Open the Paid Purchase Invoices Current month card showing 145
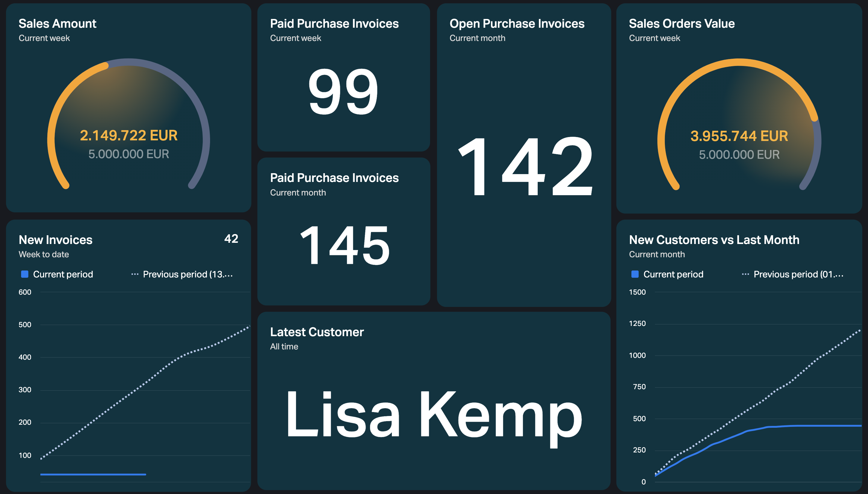The width and height of the screenshot is (868, 494). point(344,231)
